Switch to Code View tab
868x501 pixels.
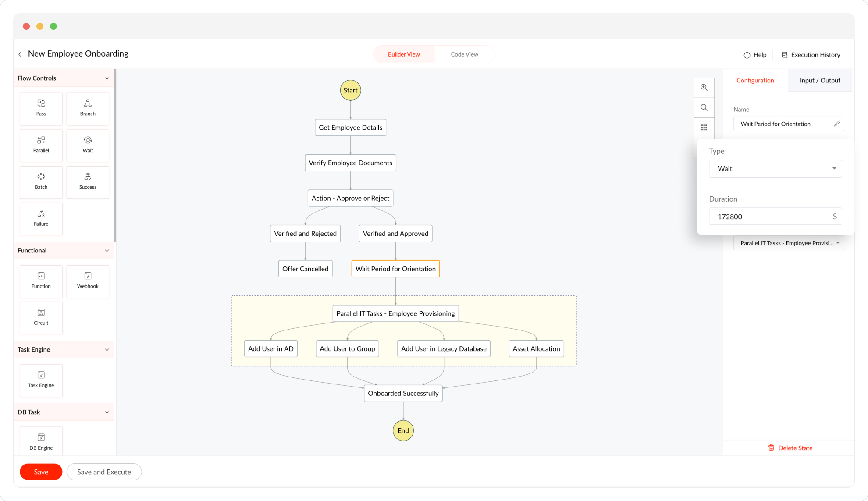[x=464, y=54]
